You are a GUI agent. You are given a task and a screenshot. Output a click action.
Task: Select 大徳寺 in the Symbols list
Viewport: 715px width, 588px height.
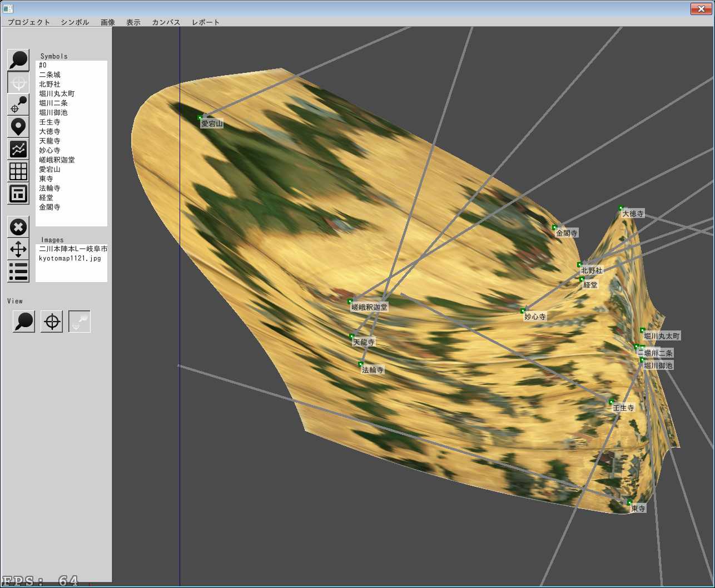click(71, 131)
